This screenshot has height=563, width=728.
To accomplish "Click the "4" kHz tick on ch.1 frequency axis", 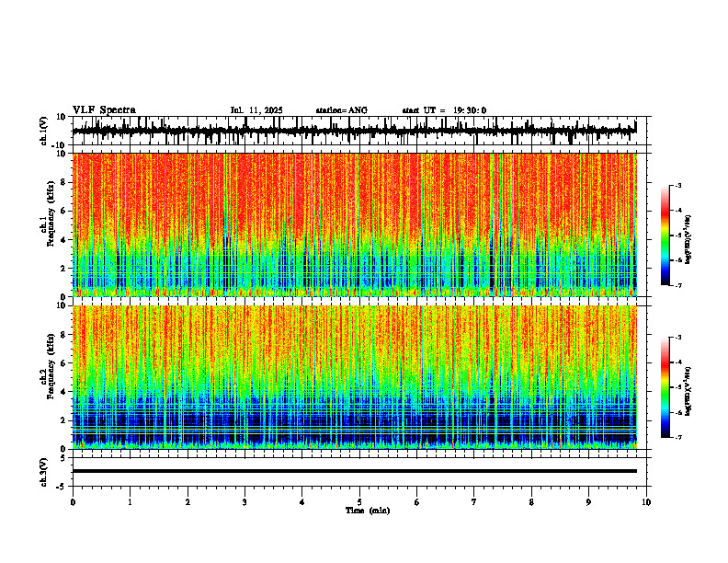I will pos(63,240).
